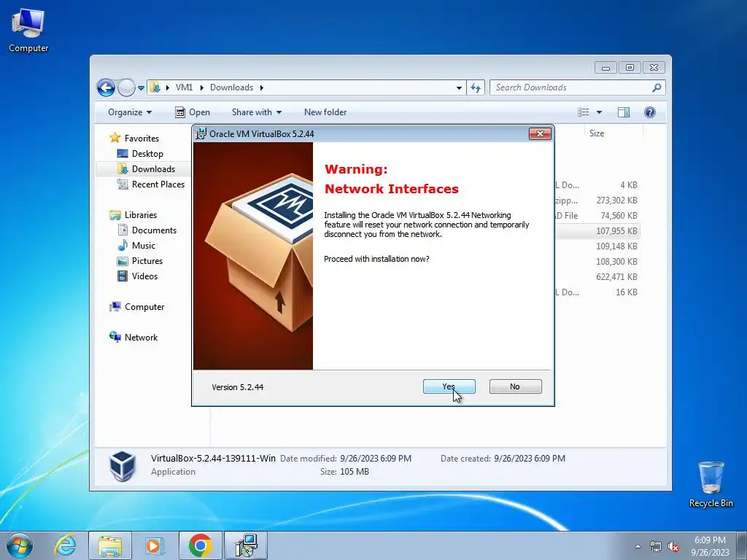Click Downloads in the address breadcrumb

[x=231, y=87]
